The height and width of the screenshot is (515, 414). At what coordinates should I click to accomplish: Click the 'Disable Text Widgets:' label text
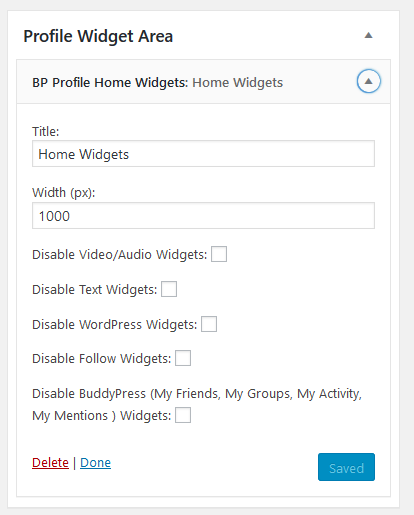point(95,290)
